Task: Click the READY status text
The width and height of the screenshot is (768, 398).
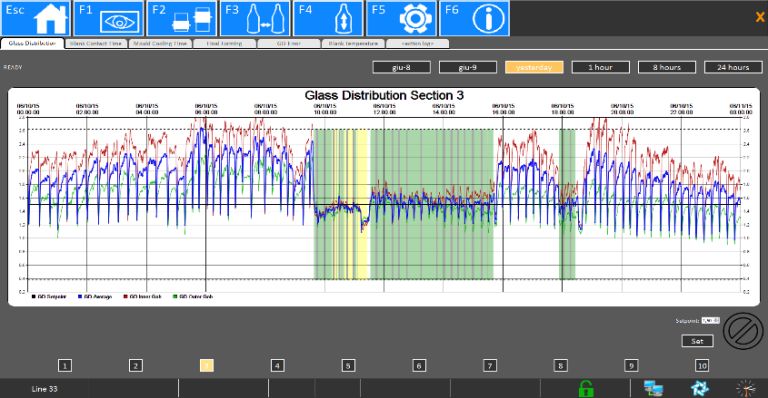Action: 13,67
